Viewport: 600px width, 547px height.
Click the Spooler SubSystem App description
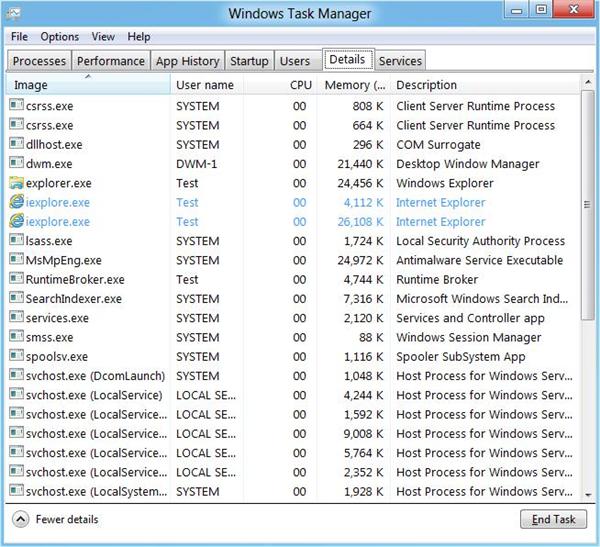(461, 356)
